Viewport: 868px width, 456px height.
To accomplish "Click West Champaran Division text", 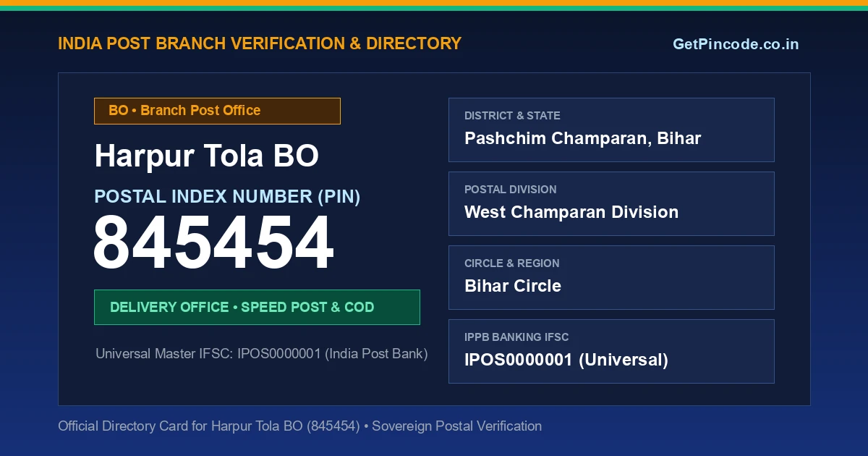I will point(571,212).
